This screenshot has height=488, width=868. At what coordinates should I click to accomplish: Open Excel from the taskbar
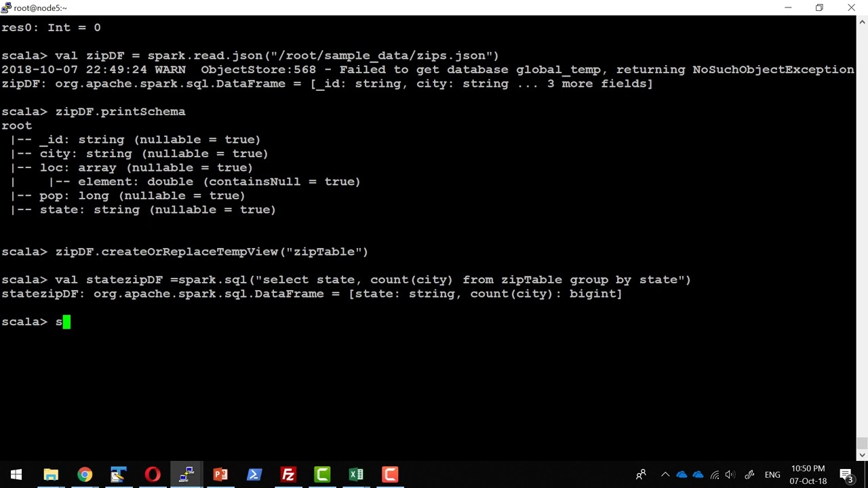click(356, 474)
